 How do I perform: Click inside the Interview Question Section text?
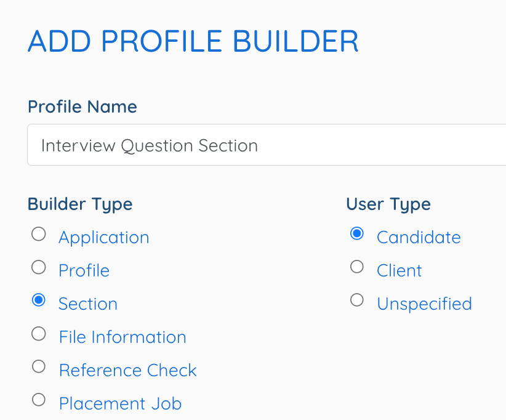click(148, 145)
